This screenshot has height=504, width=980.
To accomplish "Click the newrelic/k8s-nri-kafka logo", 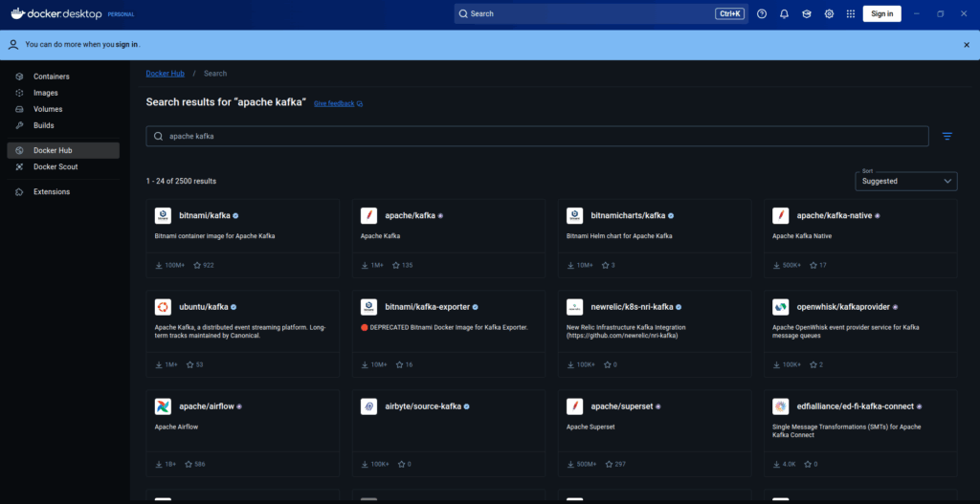I will tap(574, 307).
